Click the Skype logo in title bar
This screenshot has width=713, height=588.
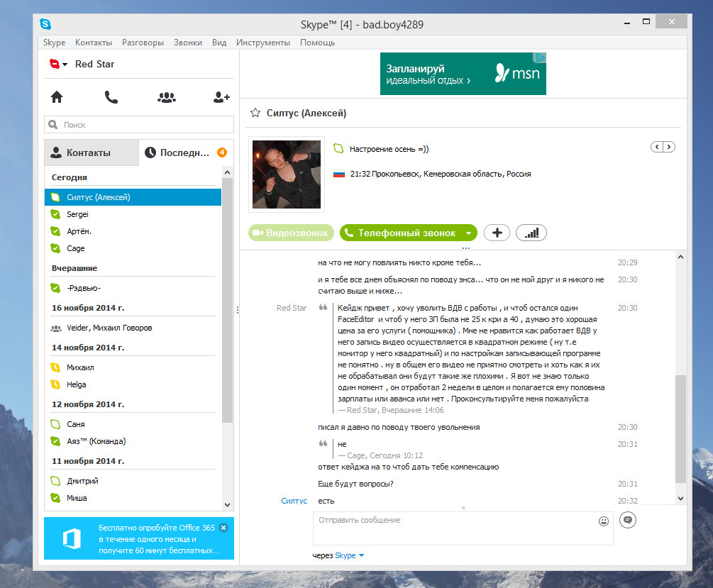coord(45,24)
